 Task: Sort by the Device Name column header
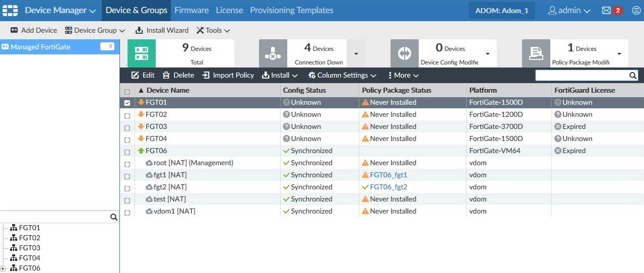168,90
